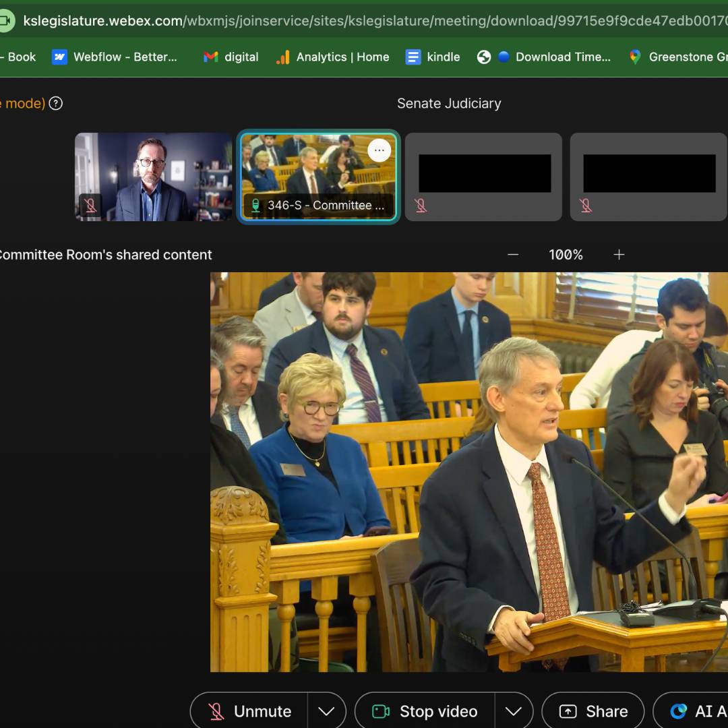The width and height of the screenshot is (728, 728).
Task: Click the camera icon in address bar
Action: tap(6, 21)
